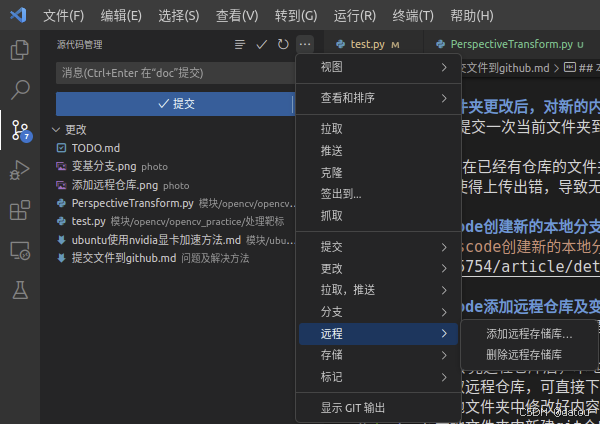
Task: Open the 转到(G) menu
Action: tap(296, 16)
